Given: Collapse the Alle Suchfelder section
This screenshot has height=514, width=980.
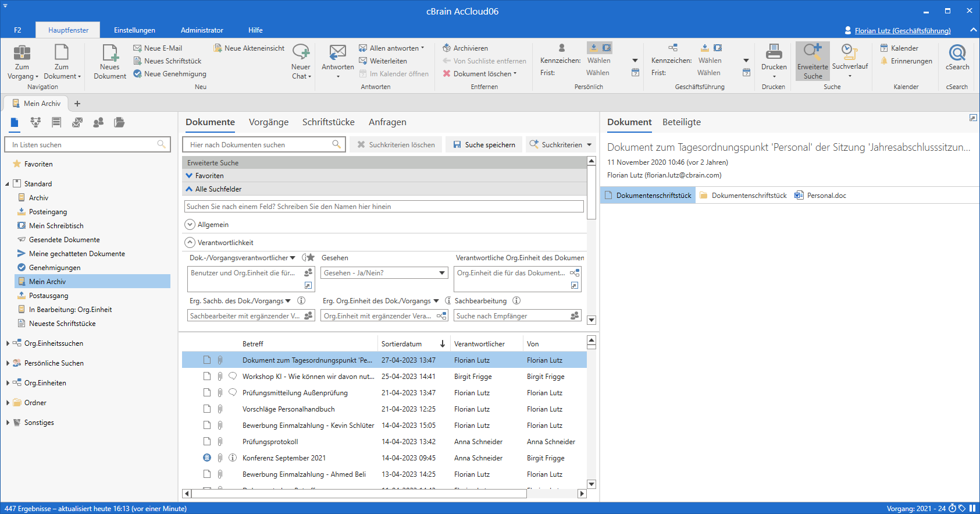Looking at the screenshot, I should (189, 189).
